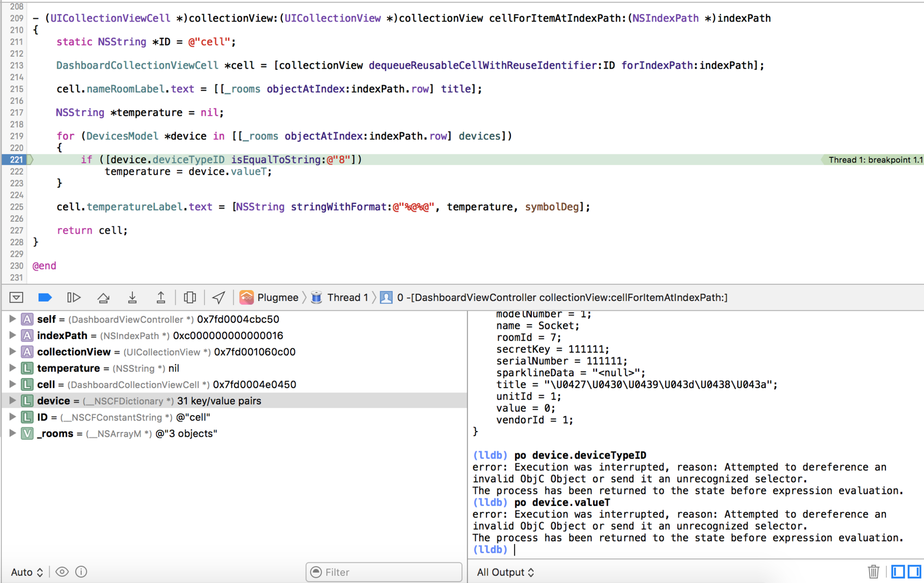
Task: Expand the _rooms array variable
Action: [13, 433]
